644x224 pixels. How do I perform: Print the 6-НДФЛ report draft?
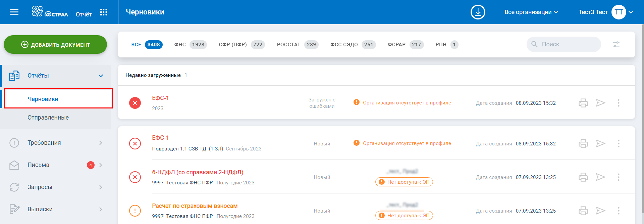tap(583, 177)
